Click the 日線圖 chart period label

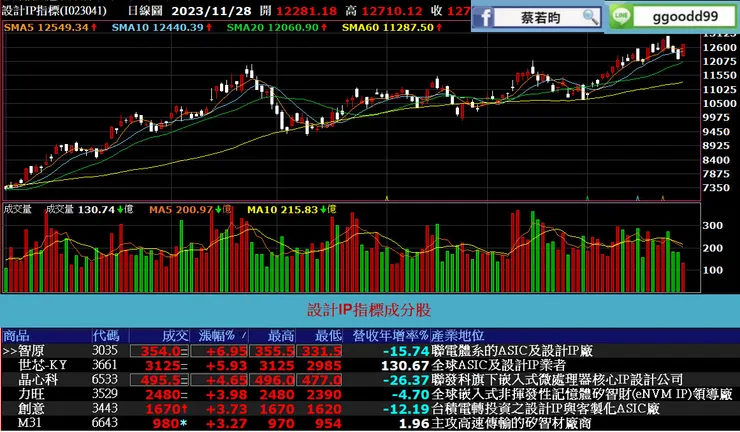point(145,11)
